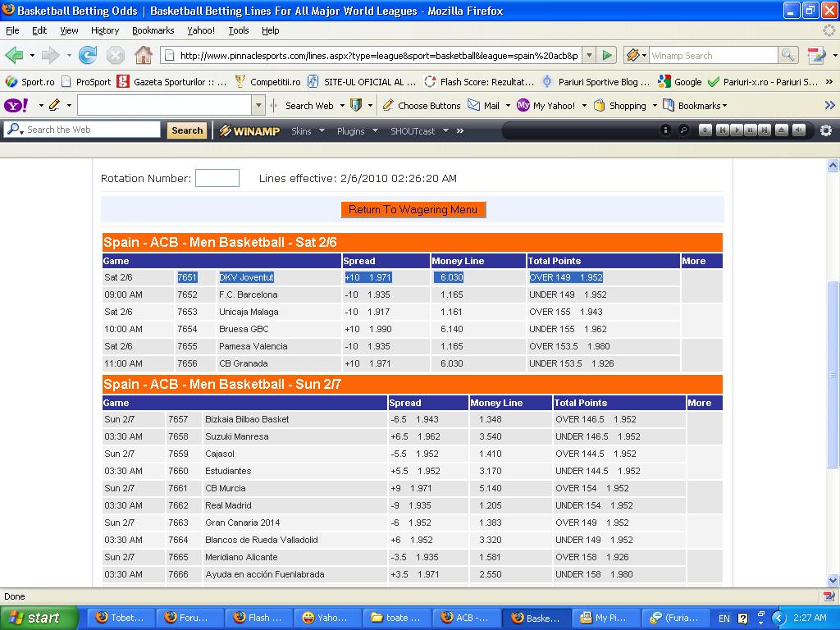840x630 pixels.
Task: Click the Shopping bag toolbar button
Action: (x=620, y=106)
